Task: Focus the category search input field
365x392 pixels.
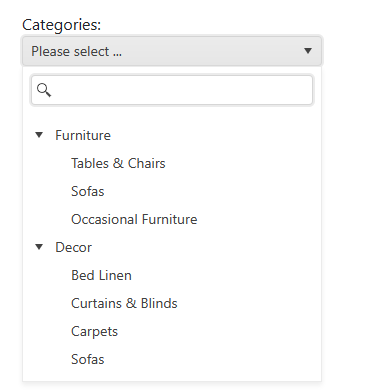Action: click(x=172, y=90)
